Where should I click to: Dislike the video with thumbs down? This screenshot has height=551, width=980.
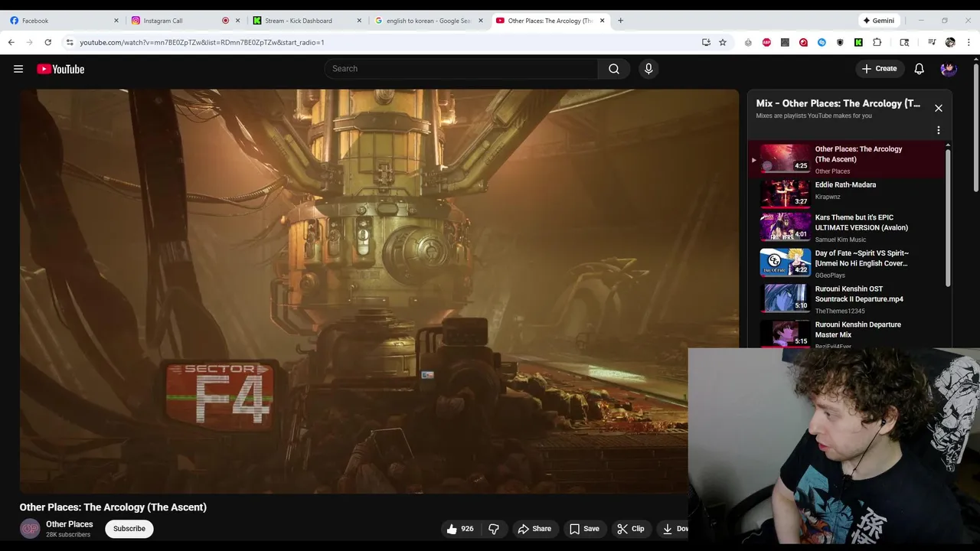494,529
